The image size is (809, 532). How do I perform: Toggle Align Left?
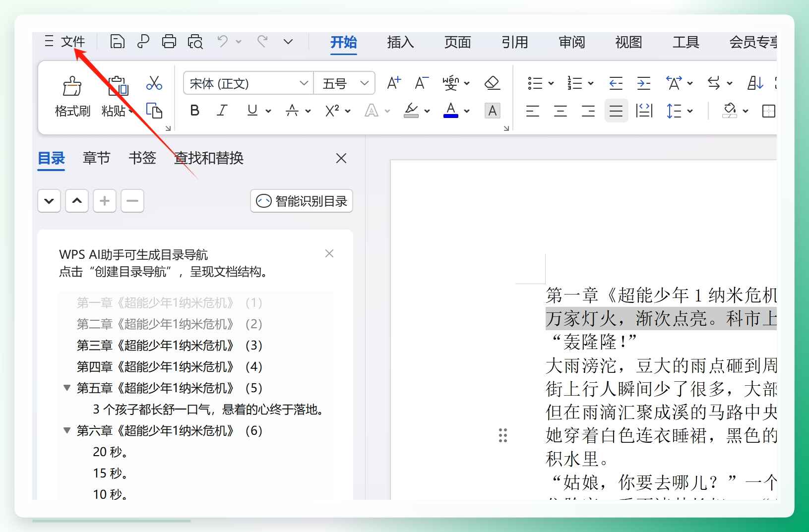click(x=533, y=111)
